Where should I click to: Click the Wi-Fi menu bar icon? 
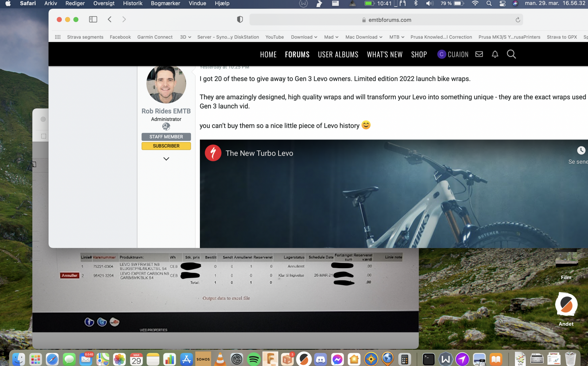[475, 3]
